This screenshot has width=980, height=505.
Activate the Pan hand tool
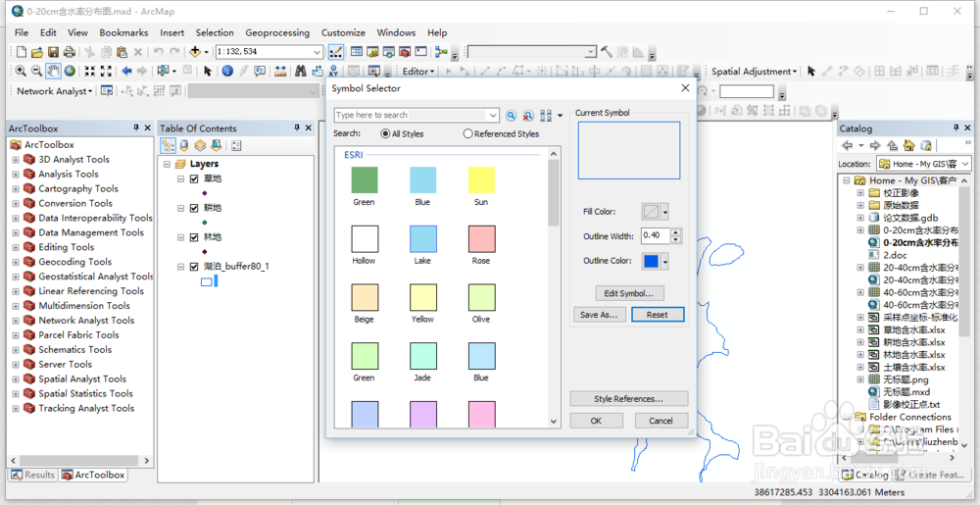(53, 71)
